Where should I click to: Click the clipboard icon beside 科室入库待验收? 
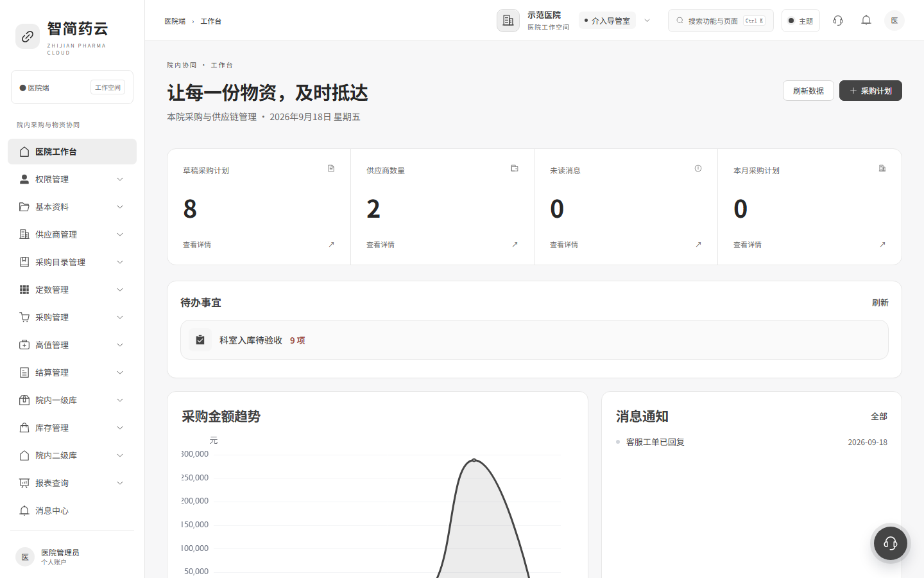200,340
